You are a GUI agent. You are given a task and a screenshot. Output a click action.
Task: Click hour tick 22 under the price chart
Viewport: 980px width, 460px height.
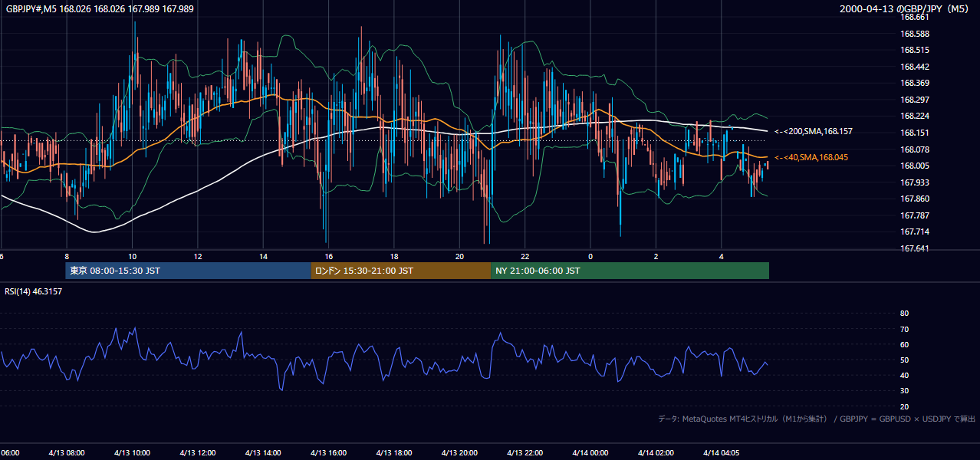pos(525,255)
